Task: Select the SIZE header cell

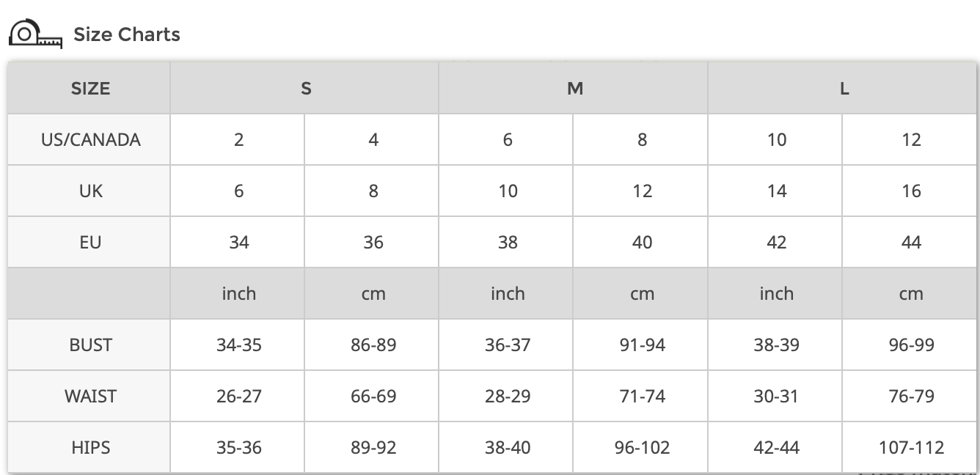Action: pyautogui.click(x=90, y=89)
